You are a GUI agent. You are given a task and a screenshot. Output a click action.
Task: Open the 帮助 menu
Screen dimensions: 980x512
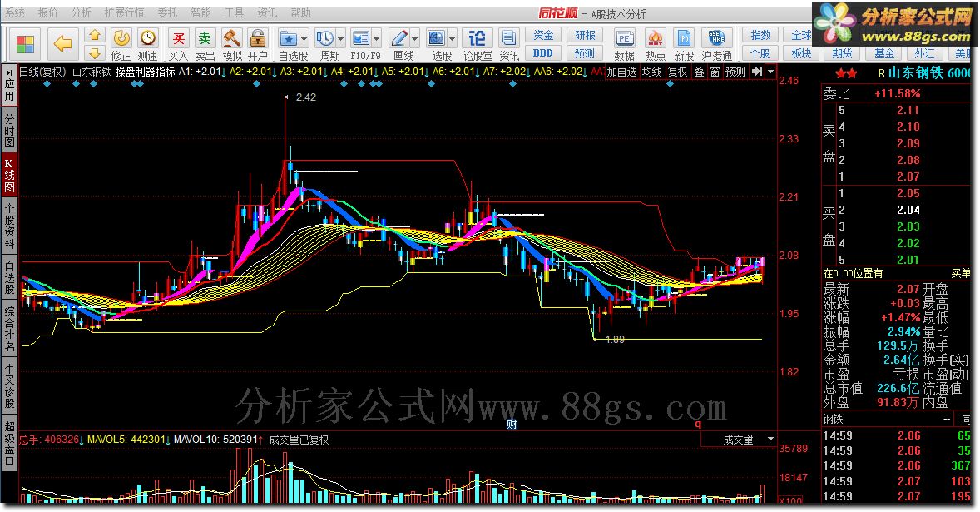coord(300,12)
